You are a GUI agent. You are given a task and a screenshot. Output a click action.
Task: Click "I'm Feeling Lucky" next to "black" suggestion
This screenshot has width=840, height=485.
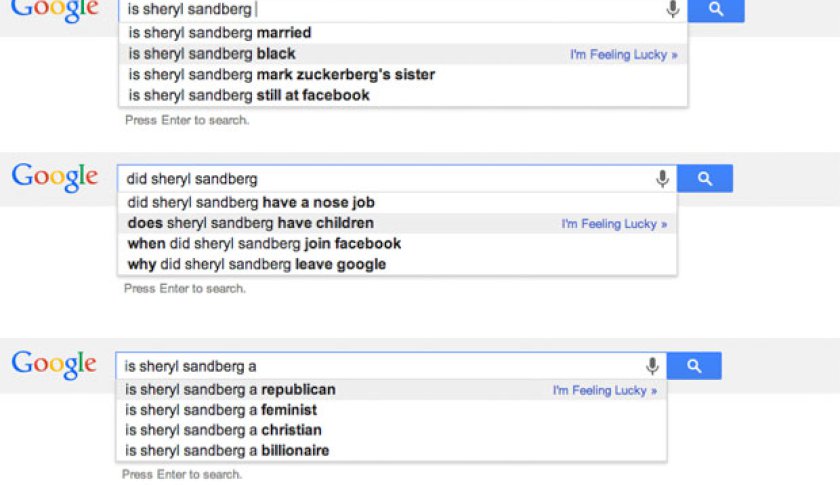coord(623,54)
